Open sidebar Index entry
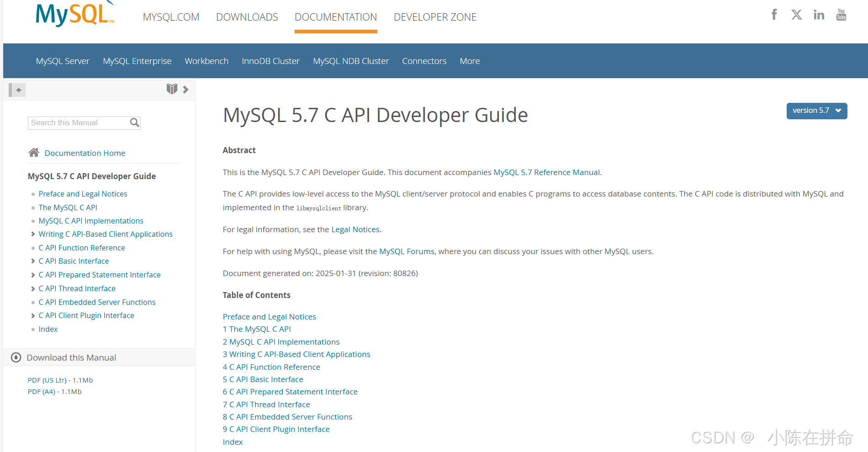868x452 pixels. click(48, 329)
